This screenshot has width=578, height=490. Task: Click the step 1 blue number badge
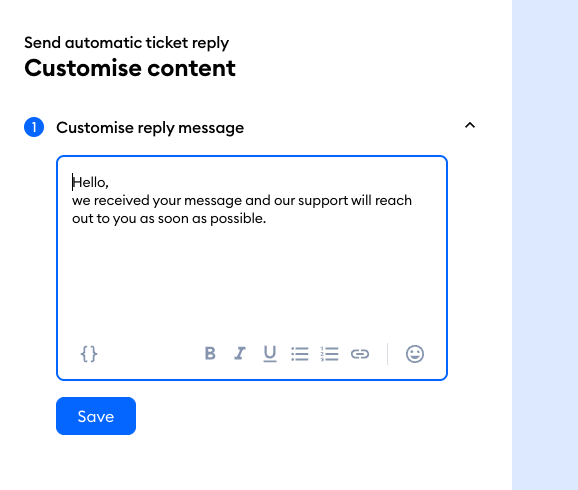pos(34,127)
